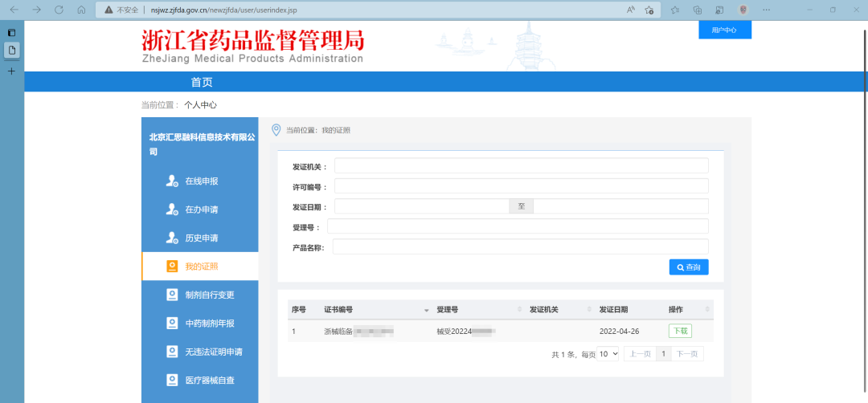Select 在办申请 in the left menu
Viewport: 868px width, 403px height.
(202, 210)
